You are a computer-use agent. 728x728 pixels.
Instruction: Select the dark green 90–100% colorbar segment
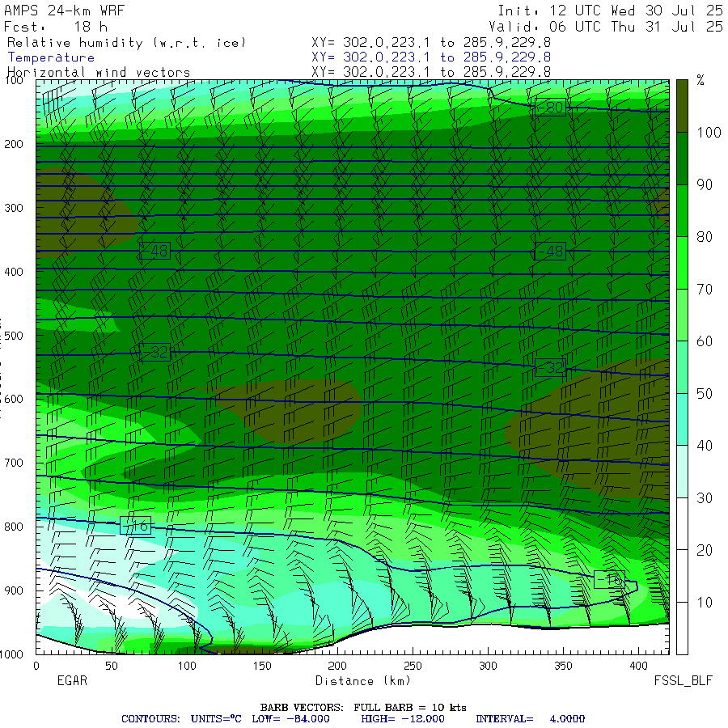coord(682,159)
